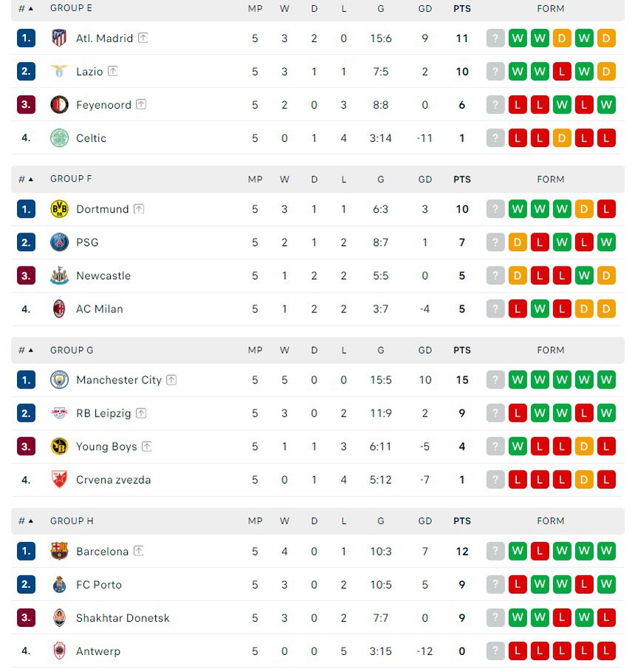The image size is (635, 672).
Task: Click the Lazio eagle crest icon
Action: (59, 72)
